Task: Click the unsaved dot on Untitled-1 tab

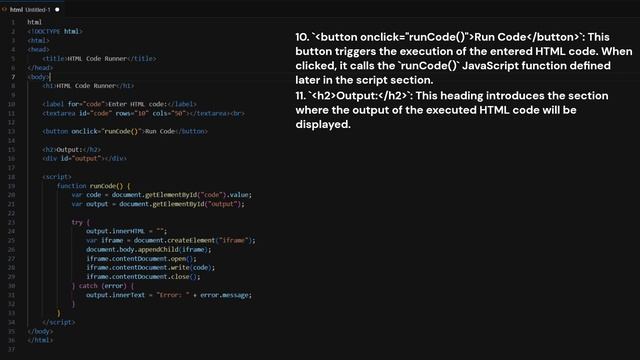Action: click(57, 9)
